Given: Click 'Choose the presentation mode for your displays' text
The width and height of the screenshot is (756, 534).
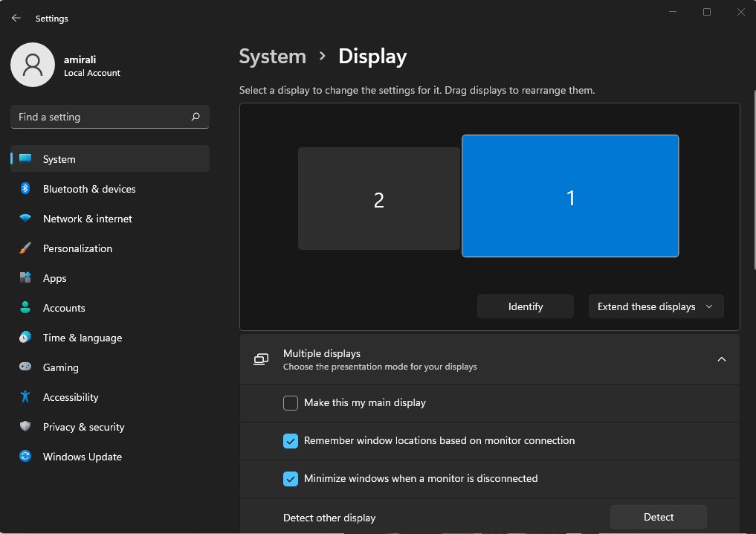Looking at the screenshot, I should coord(380,367).
